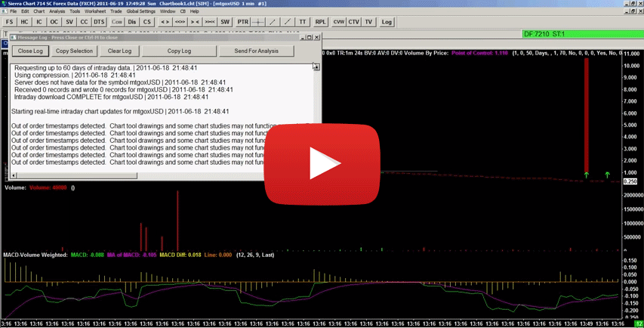Click the Message Log scrollbar left arrow

point(13,175)
